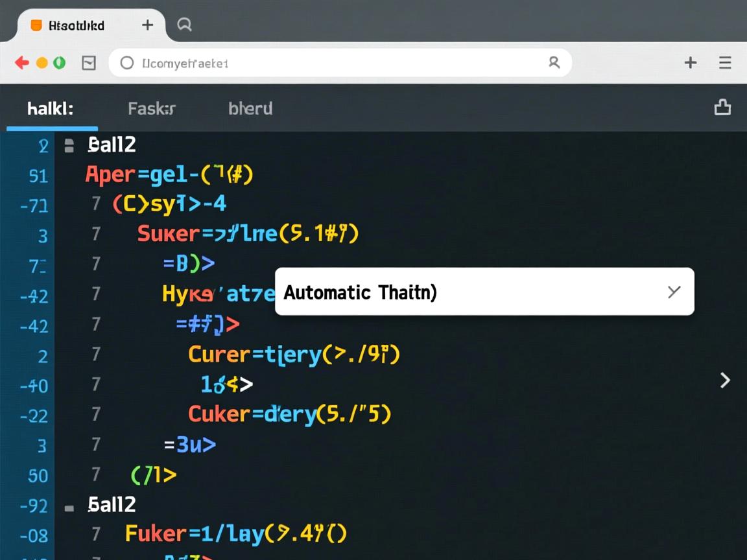The height and width of the screenshot is (560, 747).
Task: Click the square panel icon beside the address bar
Action: 89,63
